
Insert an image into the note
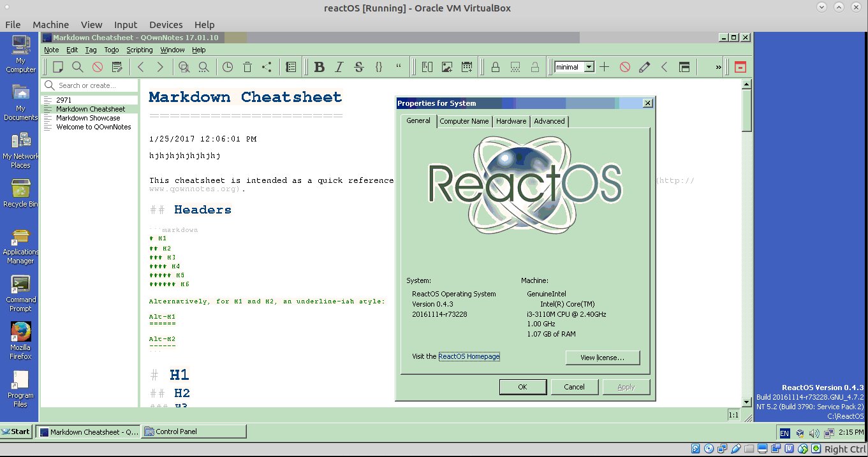pyautogui.click(x=447, y=67)
